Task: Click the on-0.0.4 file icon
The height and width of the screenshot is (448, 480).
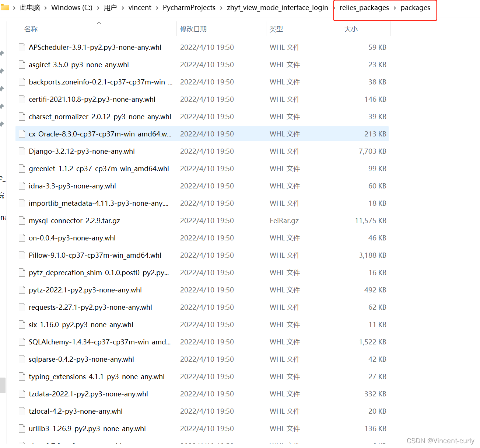Action: 22,238
